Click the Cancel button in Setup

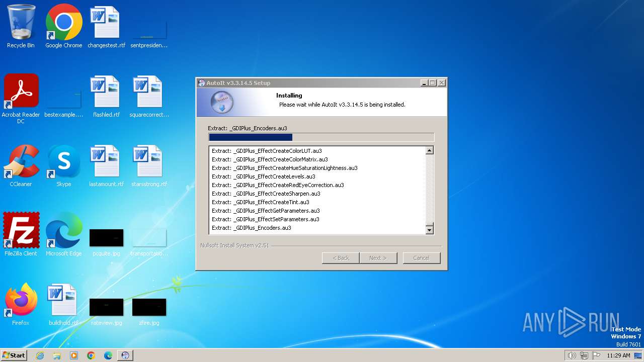pyautogui.click(x=422, y=258)
